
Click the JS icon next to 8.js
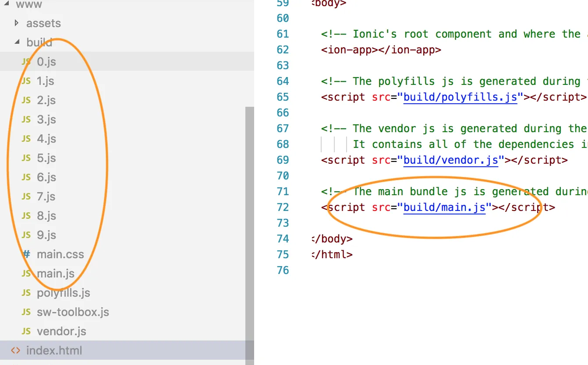tap(26, 216)
